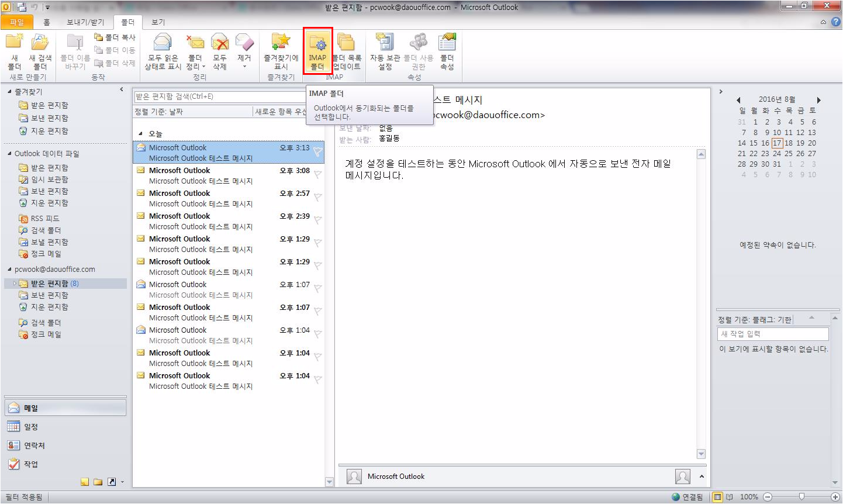Move the zoom slider handle

click(x=801, y=497)
